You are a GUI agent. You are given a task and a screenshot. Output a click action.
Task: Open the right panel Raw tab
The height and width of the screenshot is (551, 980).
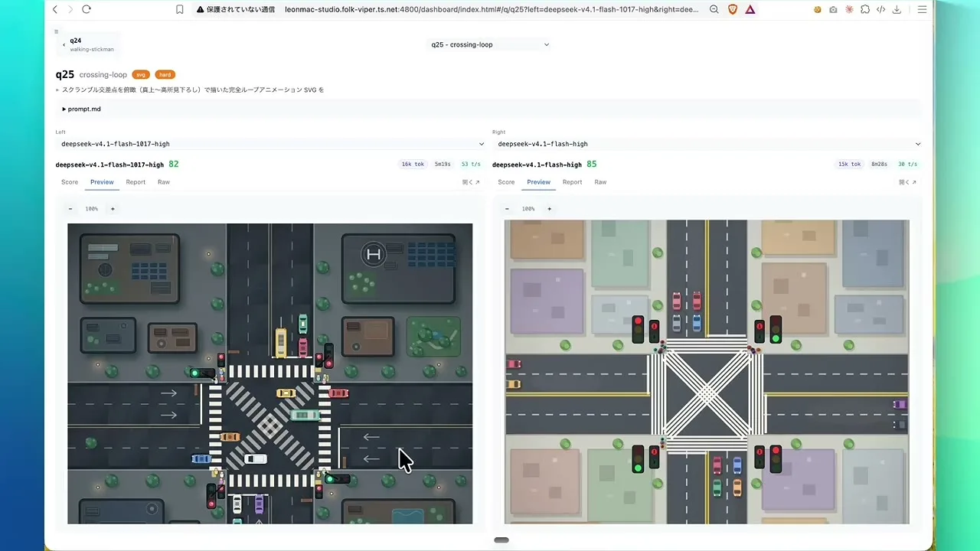pos(600,182)
